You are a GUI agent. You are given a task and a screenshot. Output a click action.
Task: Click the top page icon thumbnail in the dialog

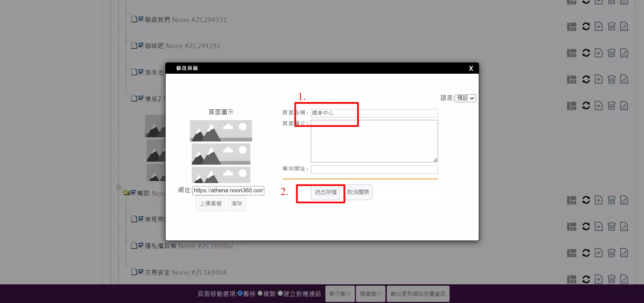[x=221, y=131]
